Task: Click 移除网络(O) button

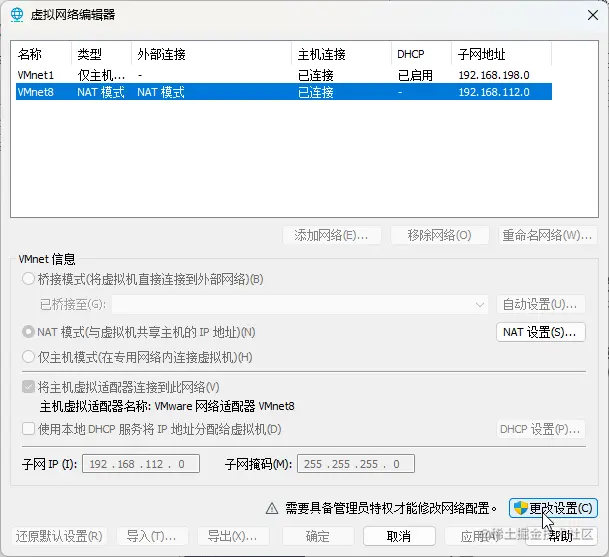Action: pyautogui.click(x=439, y=235)
